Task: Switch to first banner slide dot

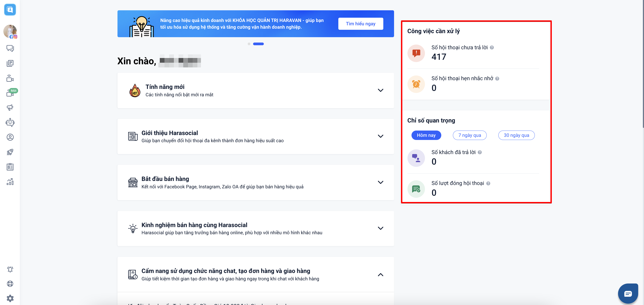Action: click(249, 44)
